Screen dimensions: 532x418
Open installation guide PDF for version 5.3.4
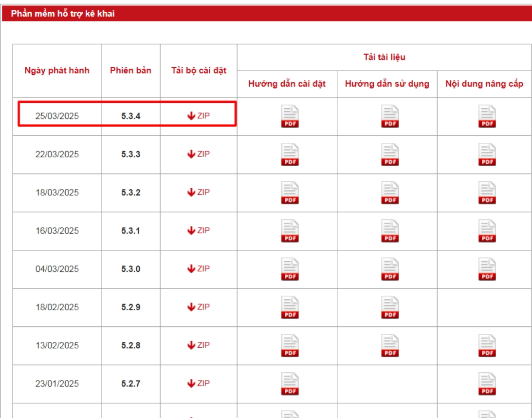(x=290, y=116)
